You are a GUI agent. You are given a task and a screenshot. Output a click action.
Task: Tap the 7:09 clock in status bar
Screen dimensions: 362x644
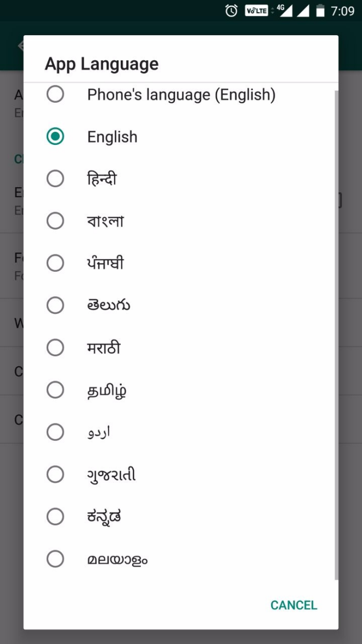coord(343,11)
